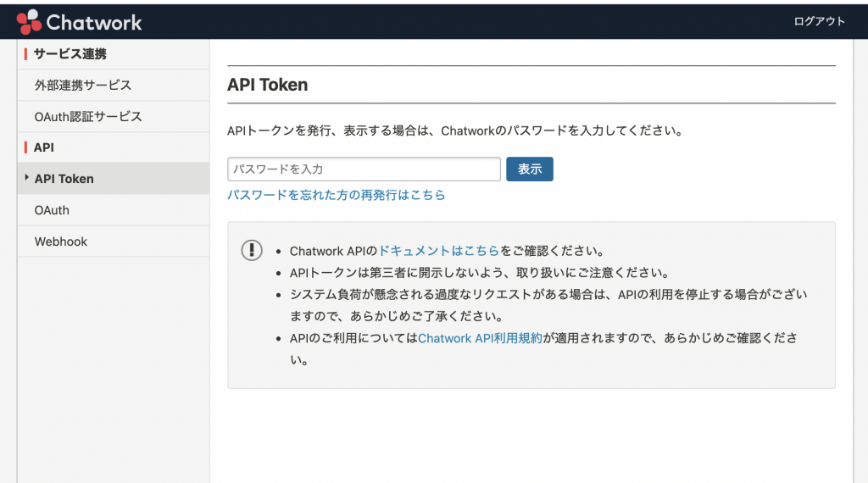
Task: Open 外部連携サービス in the sidebar
Action: pos(114,86)
